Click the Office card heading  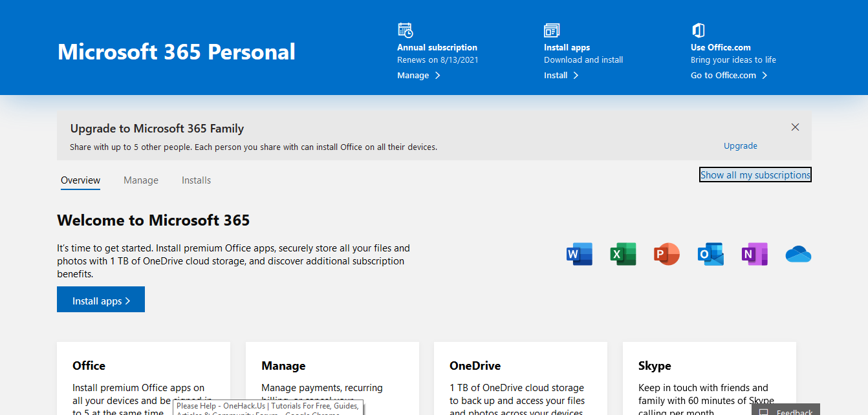click(x=89, y=366)
